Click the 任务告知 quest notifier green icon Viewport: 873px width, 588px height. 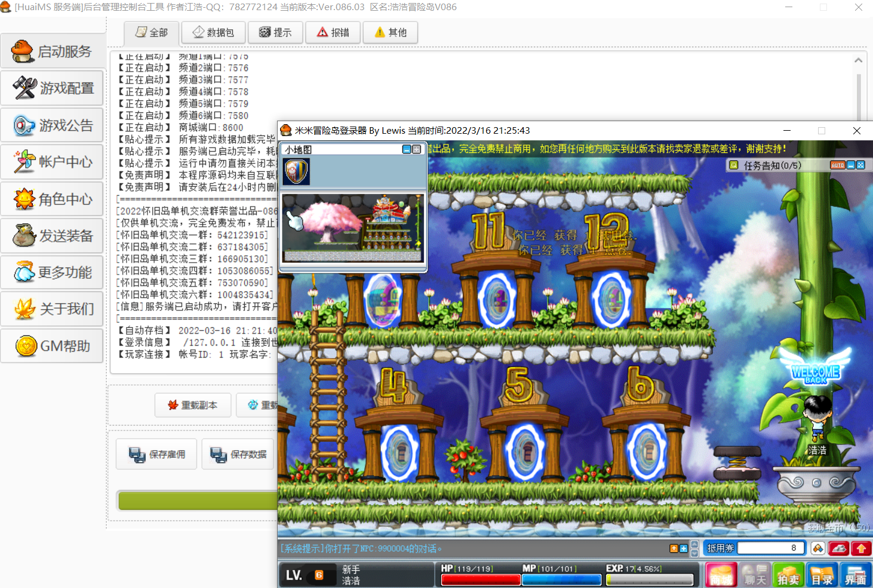pyautogui.click(x=734, y=165)
